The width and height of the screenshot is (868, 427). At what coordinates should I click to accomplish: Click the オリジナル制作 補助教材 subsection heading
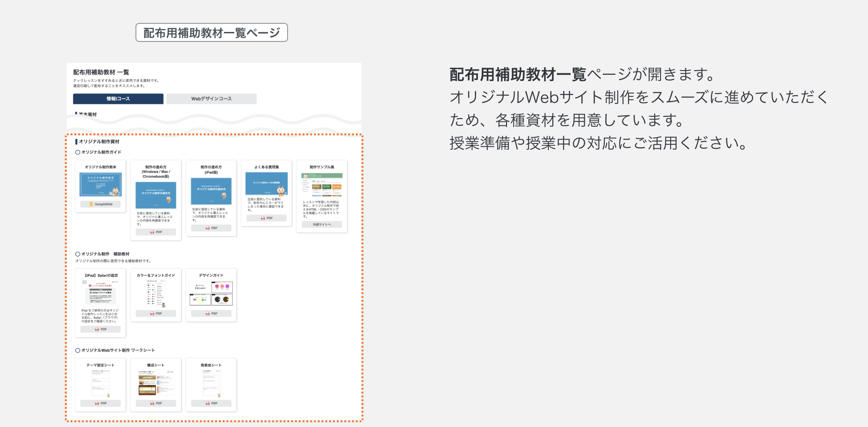tap(105, 254)
